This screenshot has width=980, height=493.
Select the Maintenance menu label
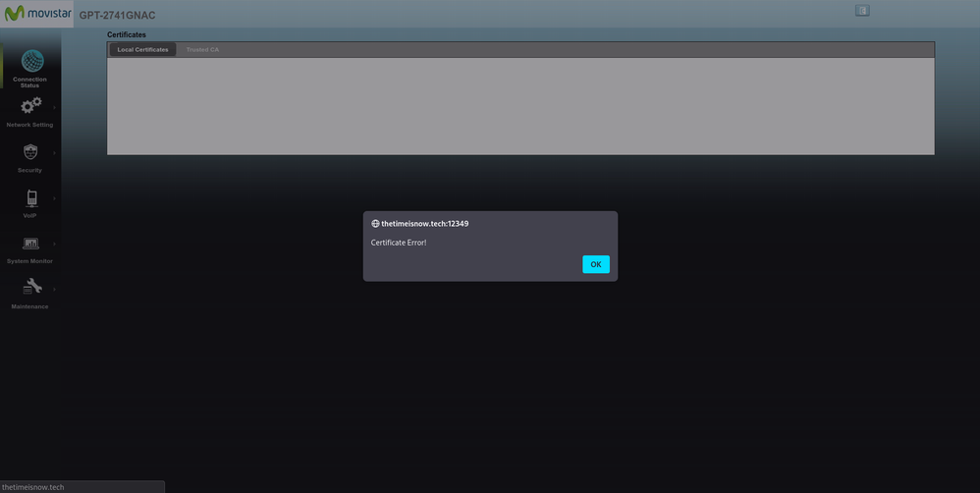pyautogui.click(x=29, y=306)
